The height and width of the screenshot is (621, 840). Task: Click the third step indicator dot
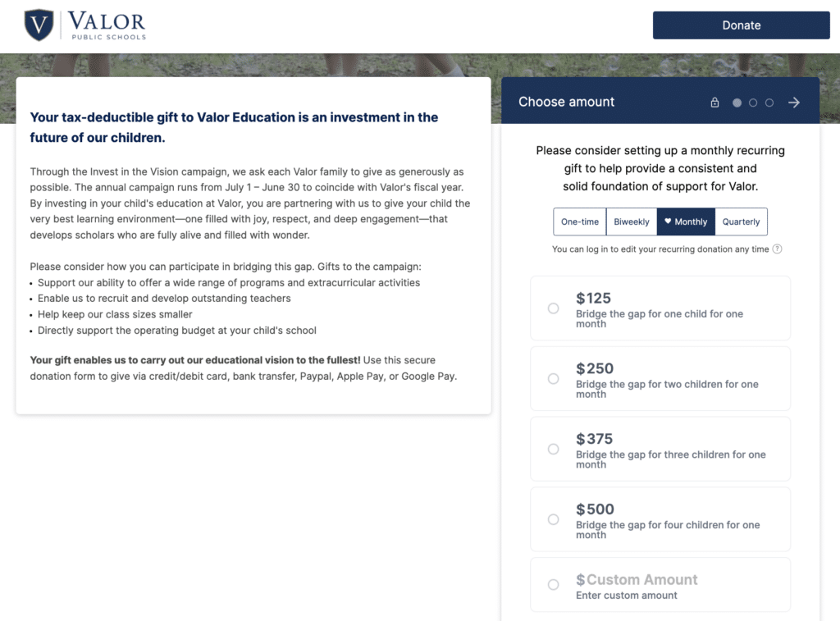point(769,102)
